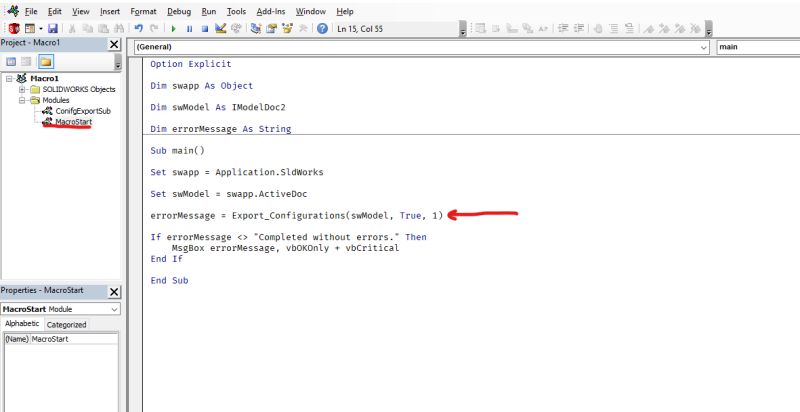Screen dimensions: 800x412
Task: Click the Copy toolbar icon
Action: click(x=88, y=29)
